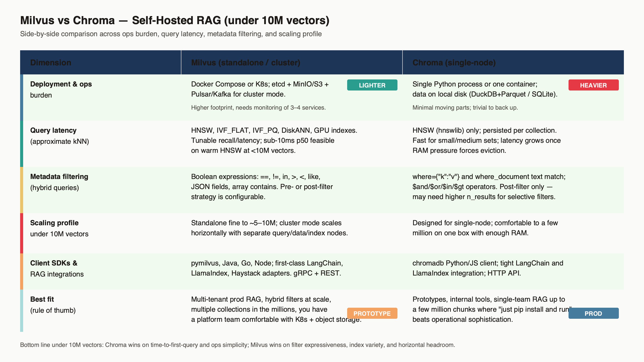Click the Side-by-side comparison subtitle
Viewport: 644px width, 362px height.
point(171,34)
